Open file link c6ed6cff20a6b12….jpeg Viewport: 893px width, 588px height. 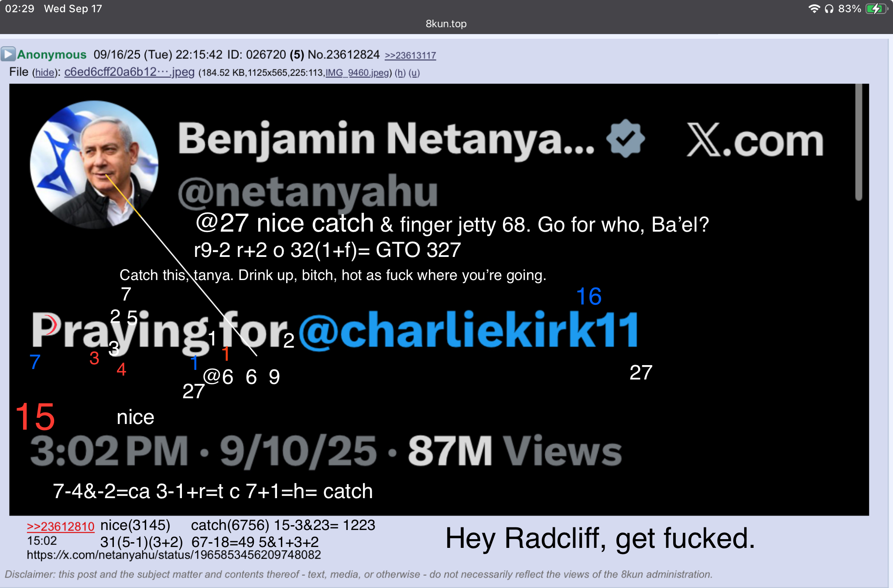click(x=129, y=72)
